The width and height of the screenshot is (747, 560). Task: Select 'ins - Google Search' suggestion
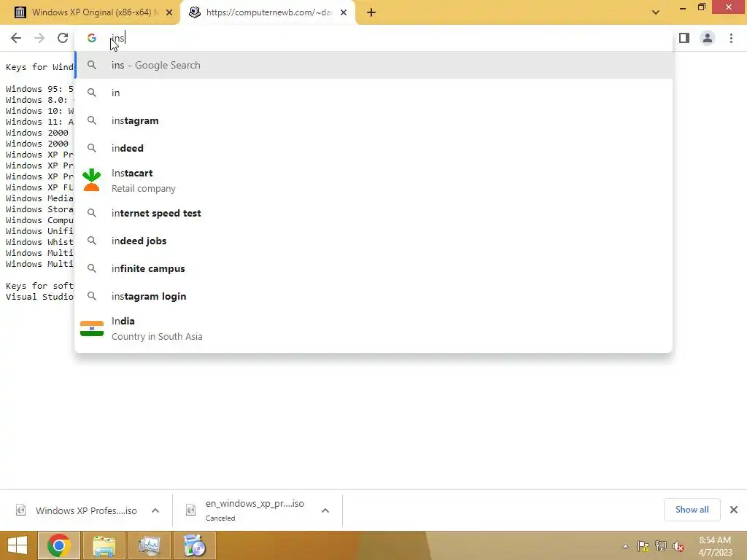(x=374, y=65)
